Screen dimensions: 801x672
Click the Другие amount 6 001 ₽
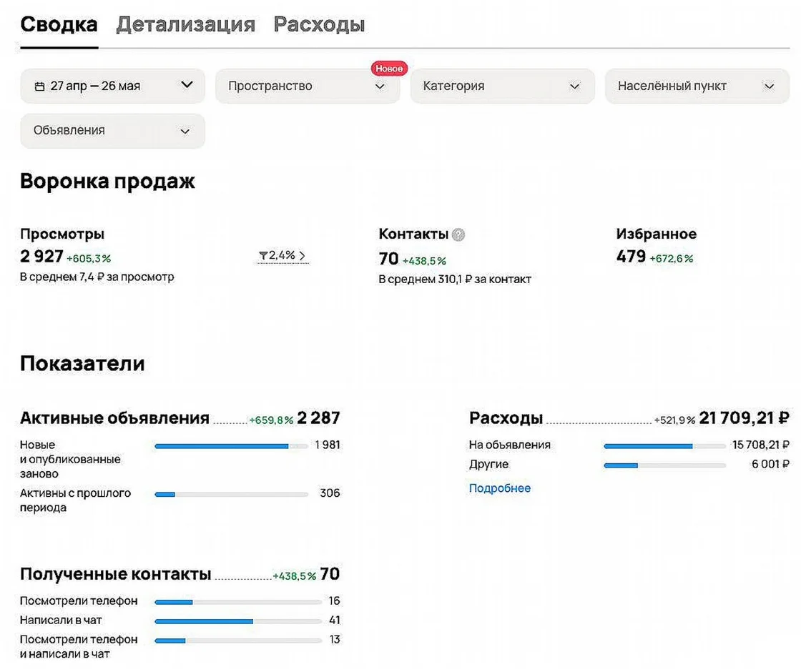[x=770, y=464]
